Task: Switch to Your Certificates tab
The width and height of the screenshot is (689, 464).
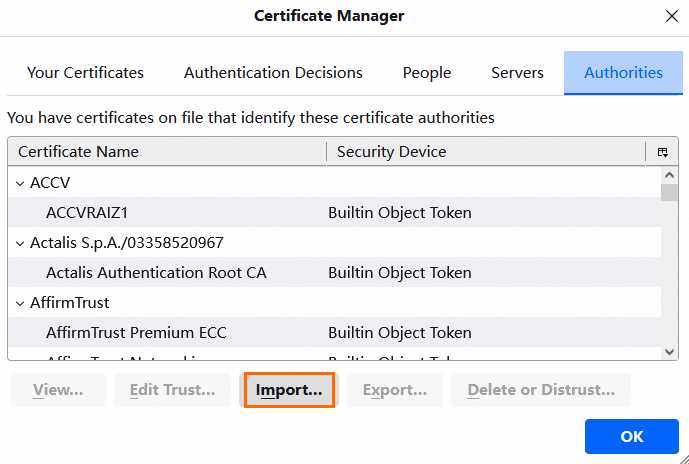Action: tap(85, 73)
